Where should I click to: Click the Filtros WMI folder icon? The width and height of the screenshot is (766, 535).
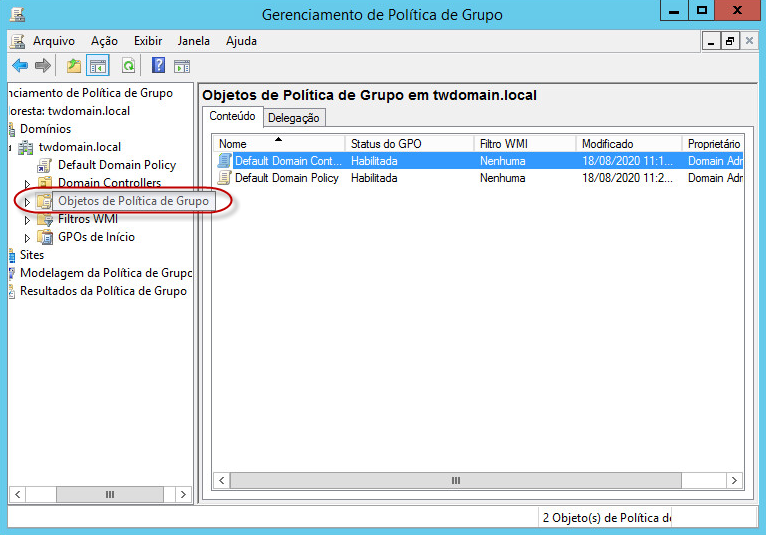coord(45,219)
